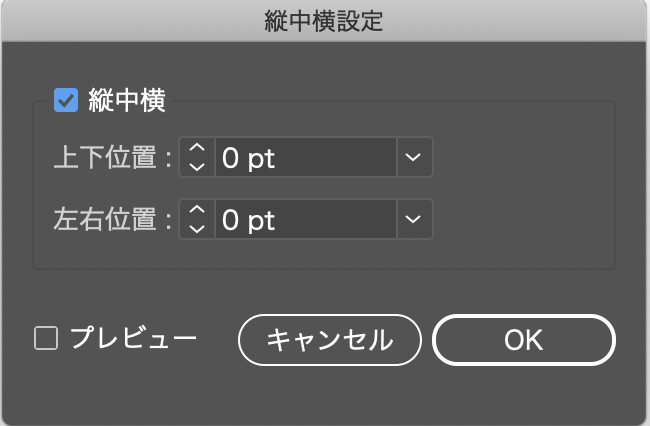The width and height of the screenshot is (650, 426).
Task: Click the プレビュー label text
Action: (x=133, y=338)
